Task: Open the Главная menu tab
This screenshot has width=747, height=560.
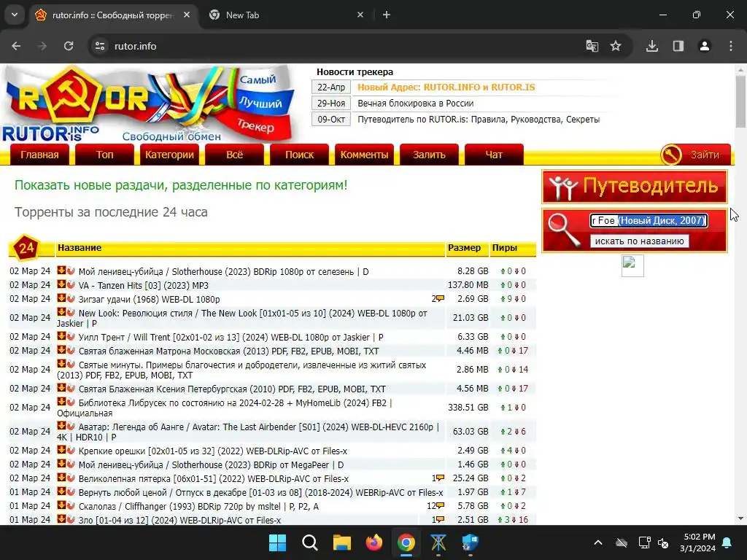Action: coord(39,155)
